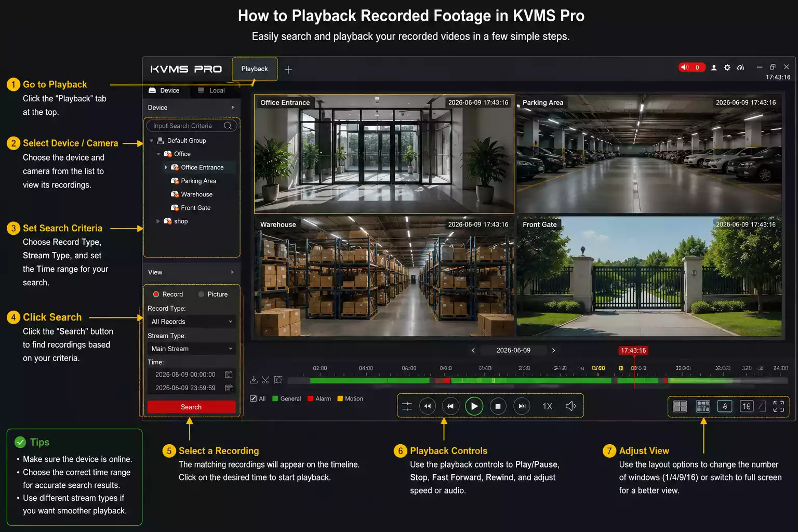
Task: Click the scissors clip icon
Action: coord(265,380)
